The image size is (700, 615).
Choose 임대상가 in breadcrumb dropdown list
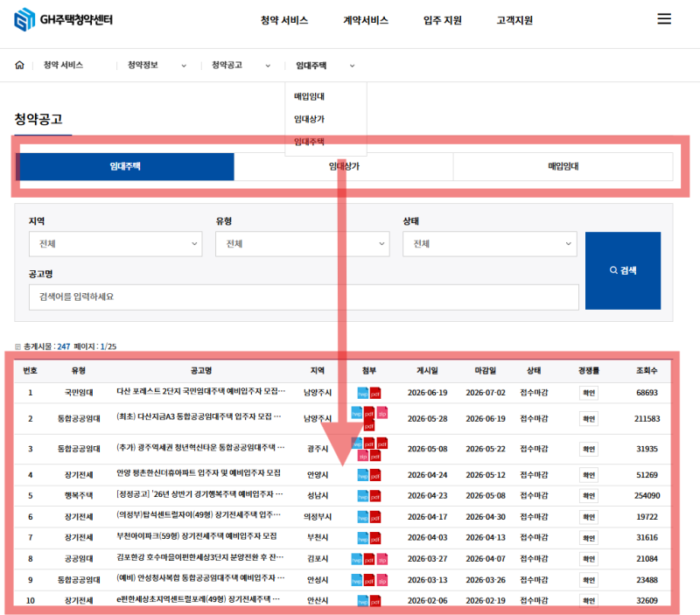point(309,119)
